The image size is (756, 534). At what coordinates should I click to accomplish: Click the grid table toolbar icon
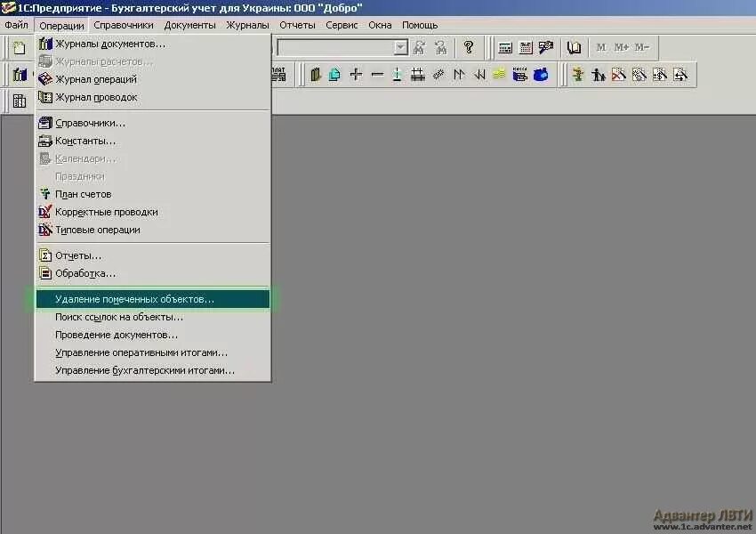(x=417, y=75)
